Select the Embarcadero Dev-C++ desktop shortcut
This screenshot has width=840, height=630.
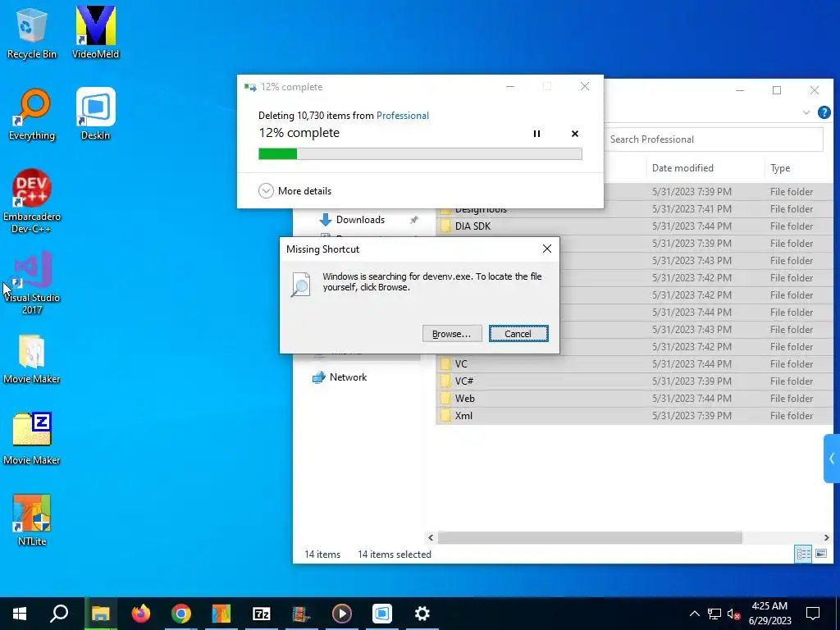(x=32, y=201)
